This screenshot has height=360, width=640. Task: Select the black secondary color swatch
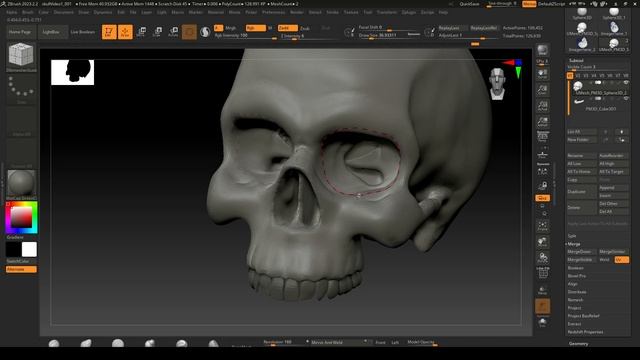click(x=13, y=249)
